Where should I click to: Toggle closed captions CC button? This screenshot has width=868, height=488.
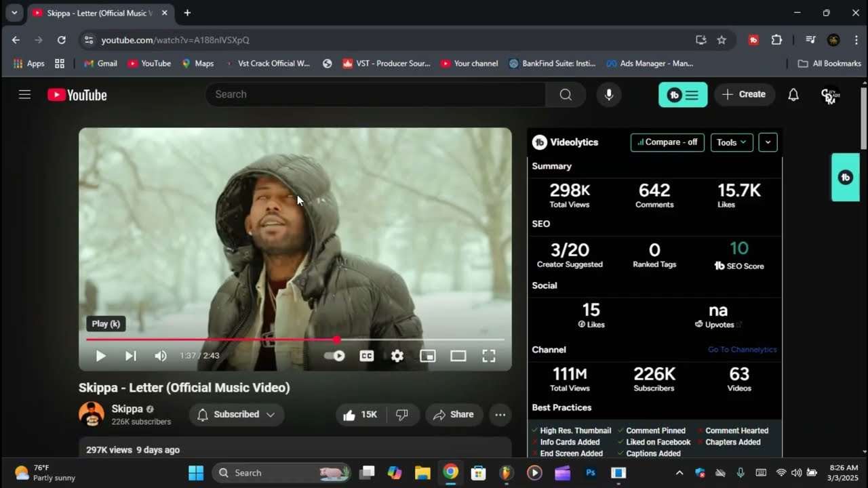(x=367, y=356)
